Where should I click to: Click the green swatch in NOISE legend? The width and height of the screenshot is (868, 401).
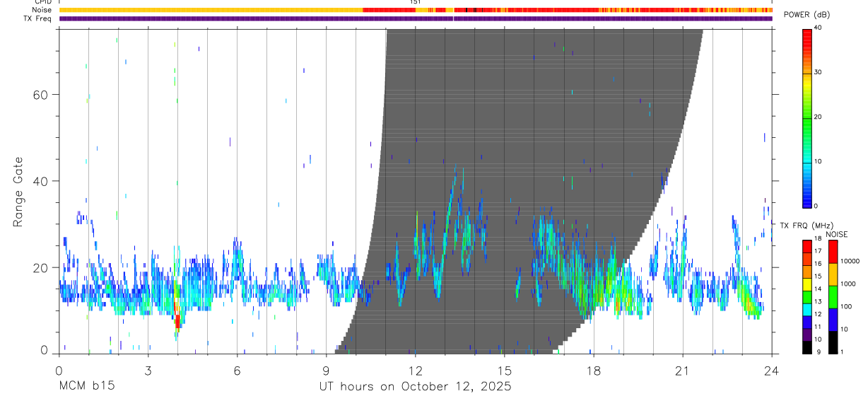pos(832,297)
